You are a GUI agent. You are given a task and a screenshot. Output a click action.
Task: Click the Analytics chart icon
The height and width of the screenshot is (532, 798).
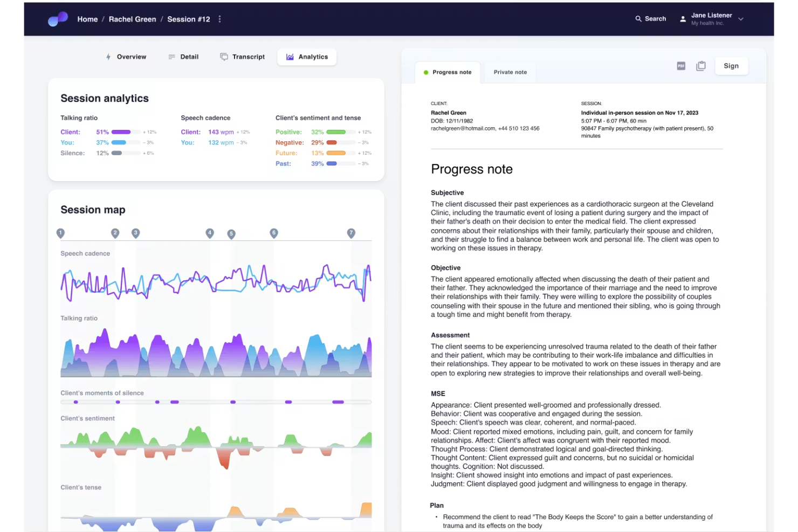[290, 57]
